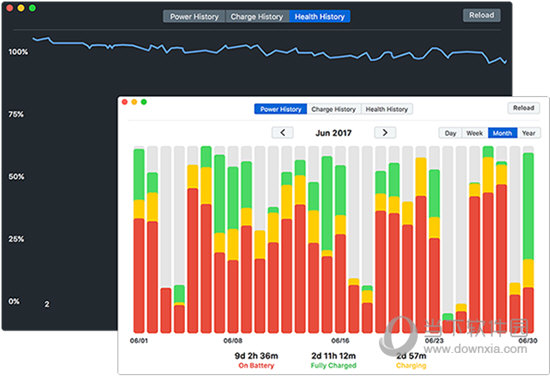
Task: Select Year view range
Action: 529,133
